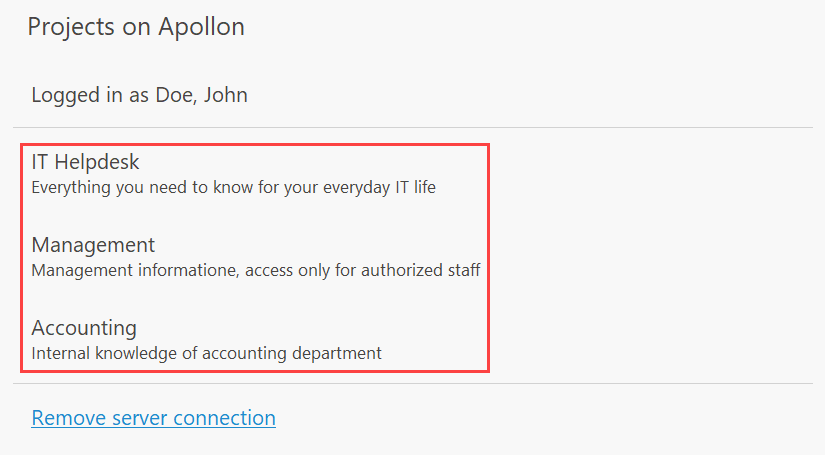Click the server name Apollon in the heading
Image resolution: width=825 pixels, height=455 pixels.
[200, 27]
